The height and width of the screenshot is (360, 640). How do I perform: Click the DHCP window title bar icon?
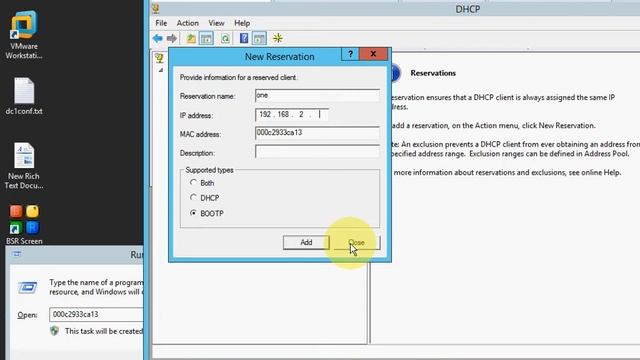tap(156, 9)
